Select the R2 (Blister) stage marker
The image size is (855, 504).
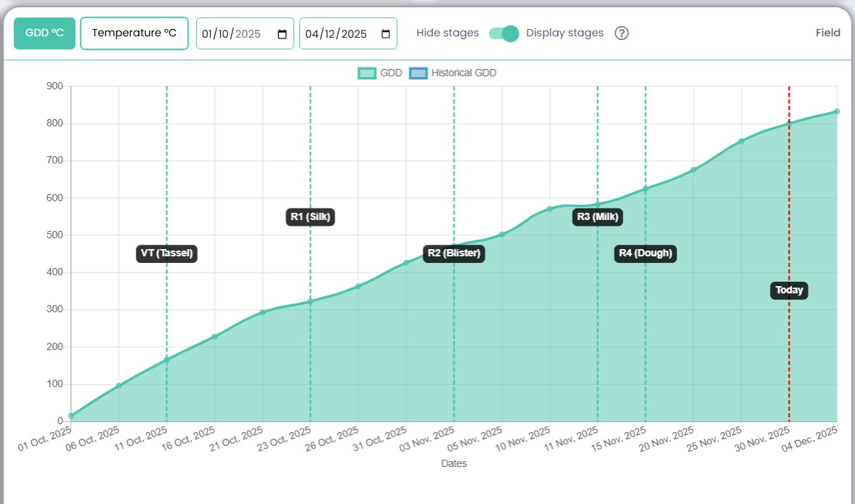click(x=454, y=253)
